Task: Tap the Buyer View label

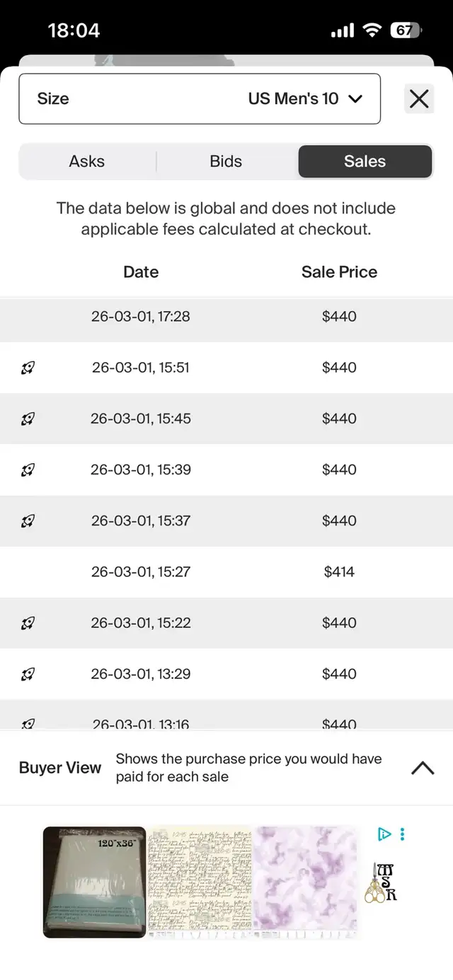Action: click(60, 768)
